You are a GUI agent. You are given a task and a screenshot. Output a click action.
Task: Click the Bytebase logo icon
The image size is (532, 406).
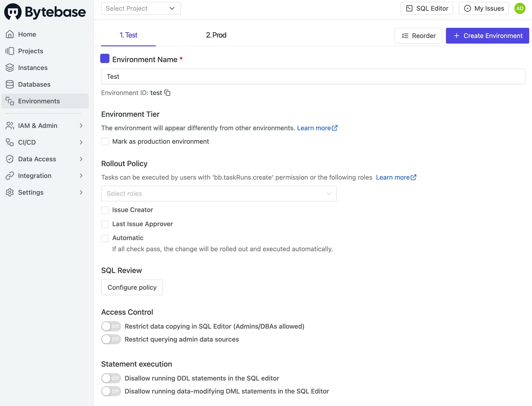[x=13, y=12]
